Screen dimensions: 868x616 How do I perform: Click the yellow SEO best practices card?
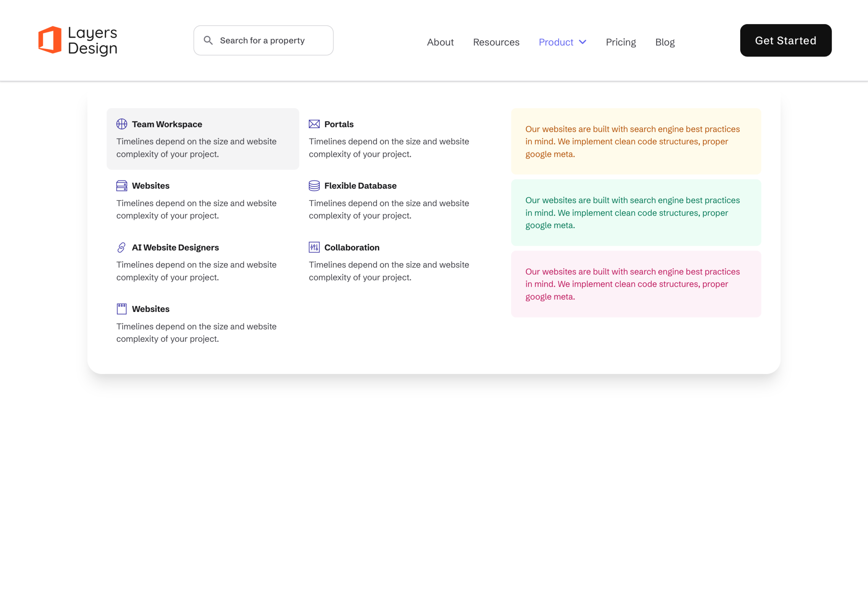point(636,141)
